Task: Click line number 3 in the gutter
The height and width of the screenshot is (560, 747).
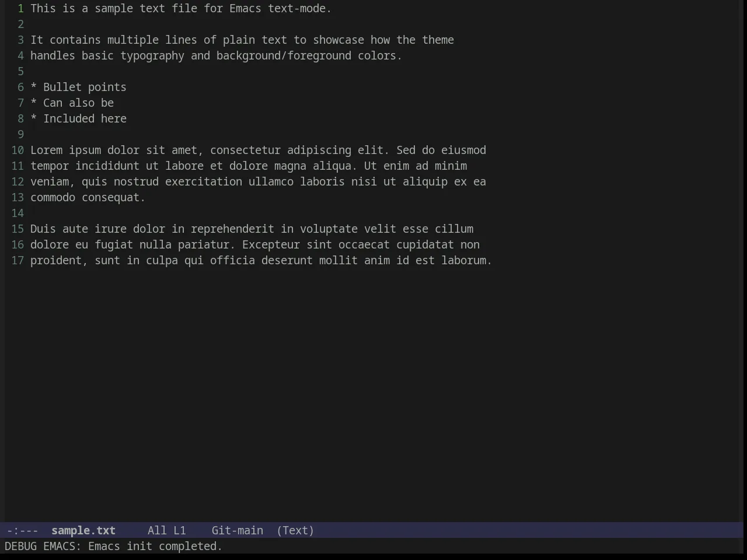Action: coord(20,40)
